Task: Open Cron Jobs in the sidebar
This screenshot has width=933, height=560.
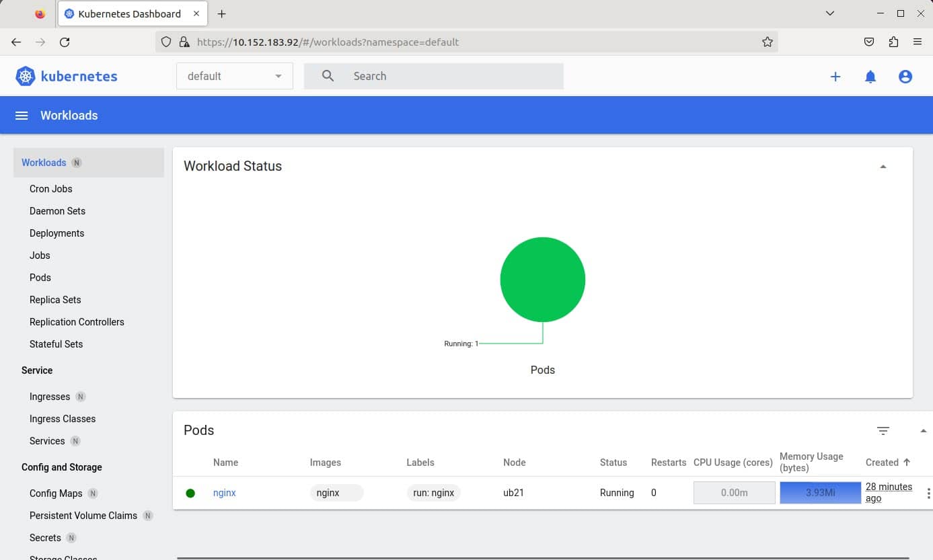Action: [51, 189]
